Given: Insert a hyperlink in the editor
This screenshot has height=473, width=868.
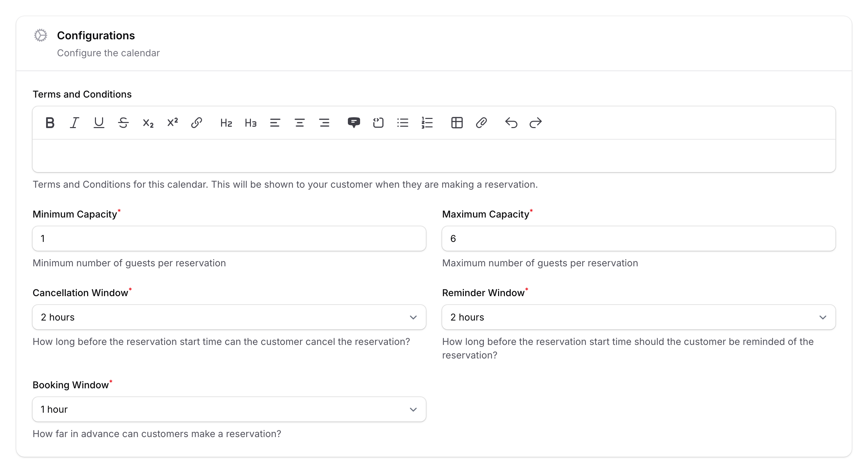Looking at the screenshot, I should 197,123.
